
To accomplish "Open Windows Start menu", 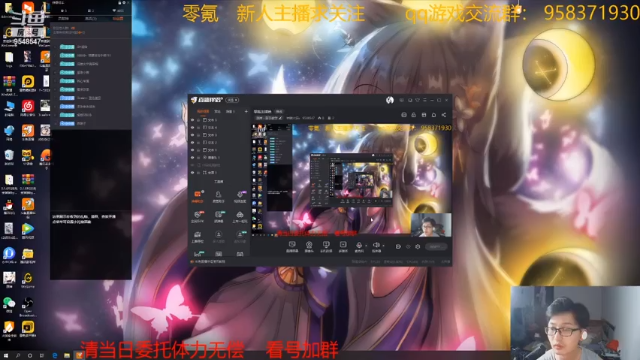I will [x=6, y=356].
